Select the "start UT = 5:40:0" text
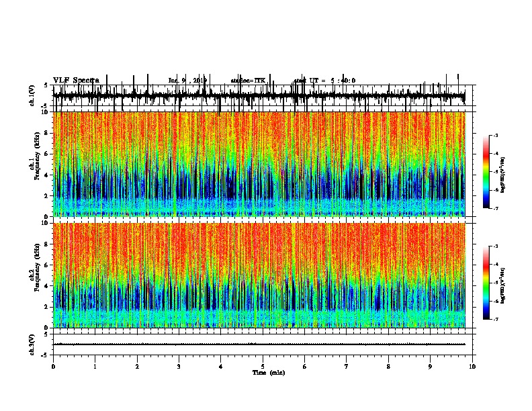The width and height of the screenshot is (532, 411). click(324, 81)
